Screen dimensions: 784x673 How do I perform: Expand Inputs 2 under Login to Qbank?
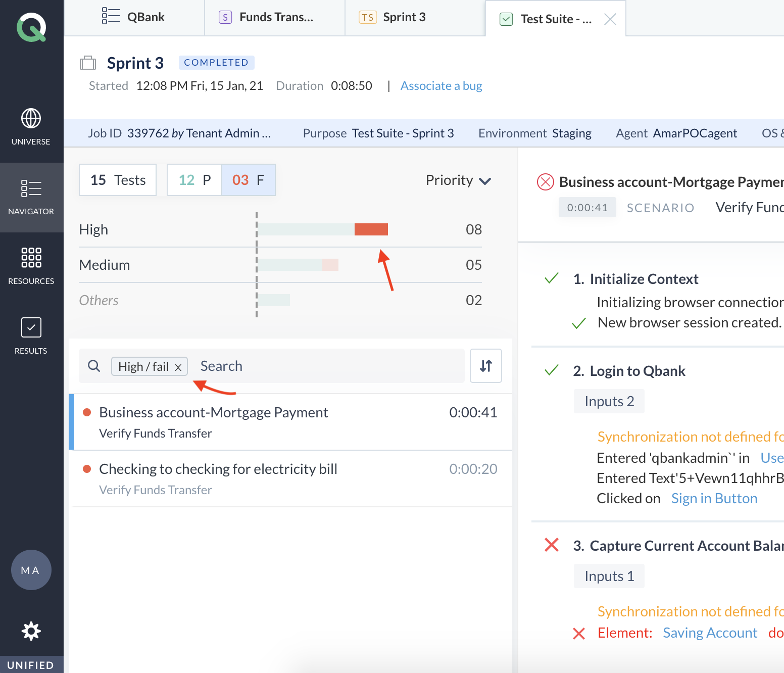pos(609,401)
